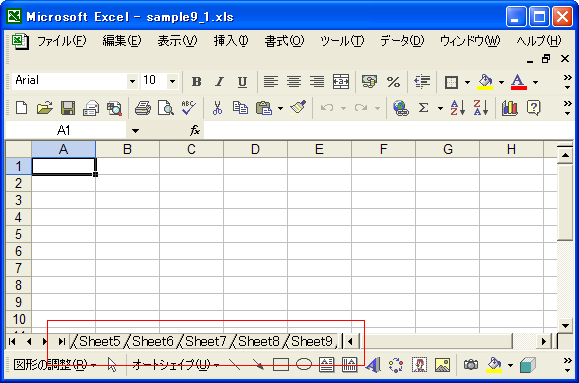Show more Formatting toolbar options
This screenshot has width=579, height=383.
pyautogui.click(x=567, y=82)
